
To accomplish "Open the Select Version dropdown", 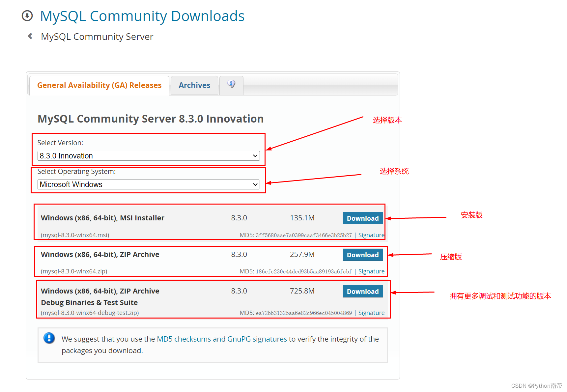I will (149, 156).
